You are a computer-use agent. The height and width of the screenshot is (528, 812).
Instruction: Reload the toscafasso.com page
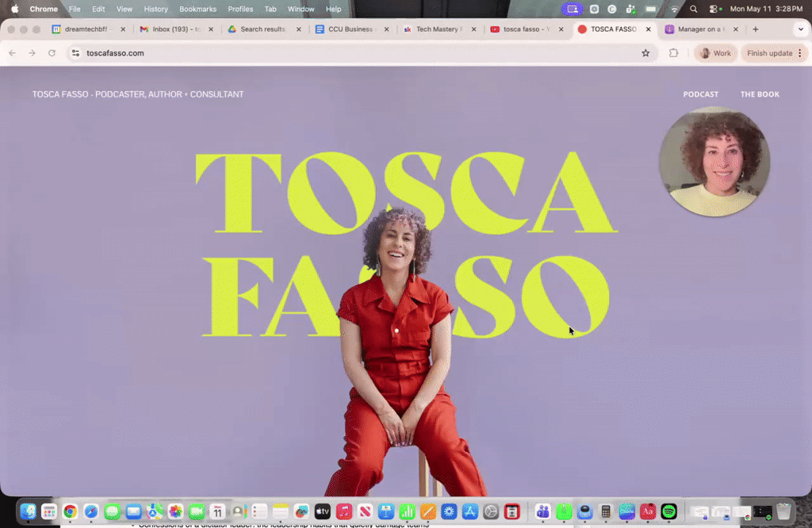coord(52,53)
